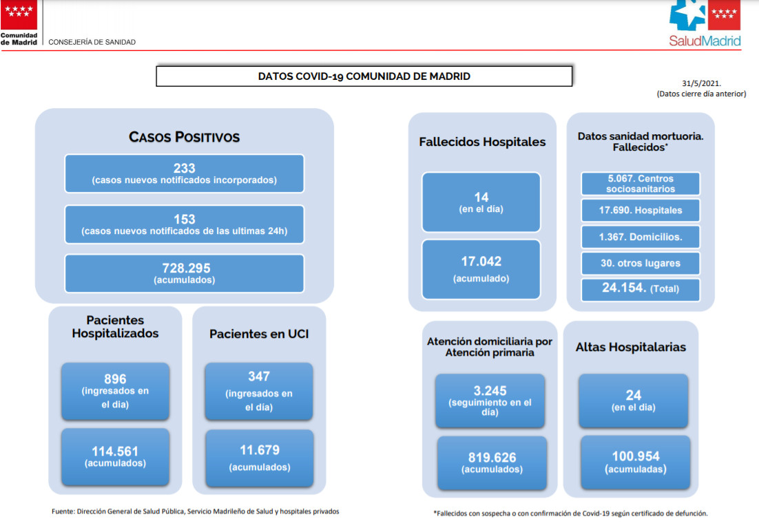Select the 24 (en el día) altas box
Viewport: 759px width, 532px height.
coord(633,401)
